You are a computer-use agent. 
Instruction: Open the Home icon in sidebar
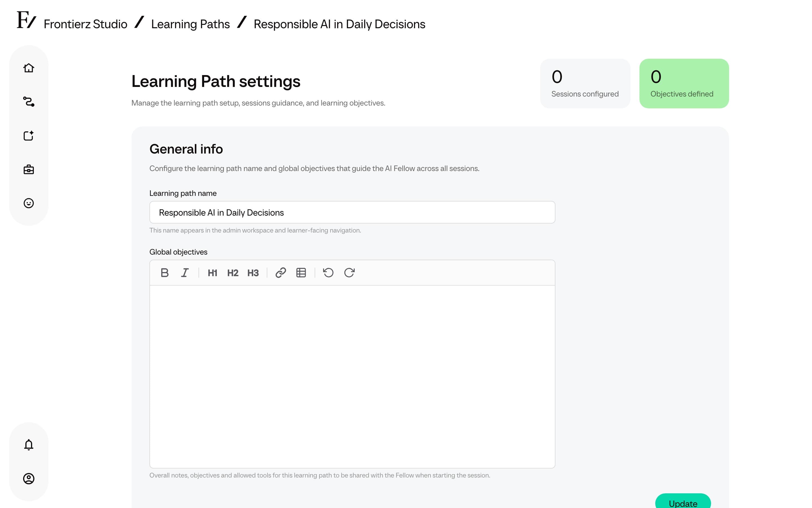point(28,68)
